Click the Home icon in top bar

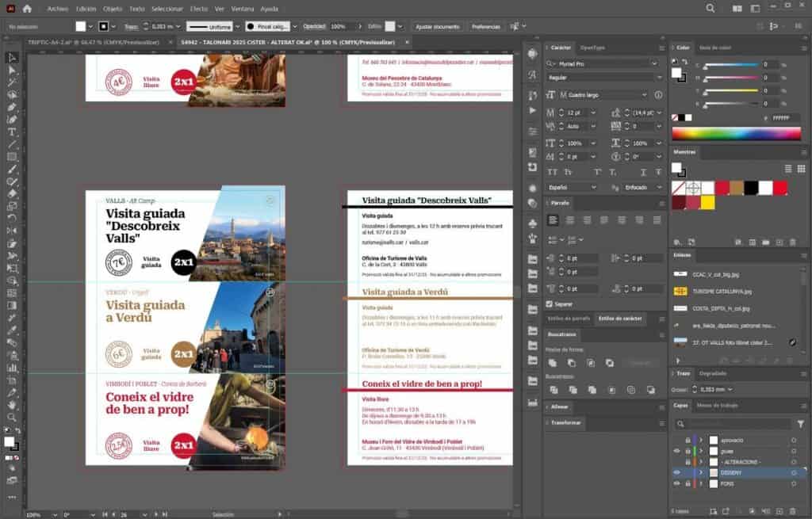(x=27, y=9)
